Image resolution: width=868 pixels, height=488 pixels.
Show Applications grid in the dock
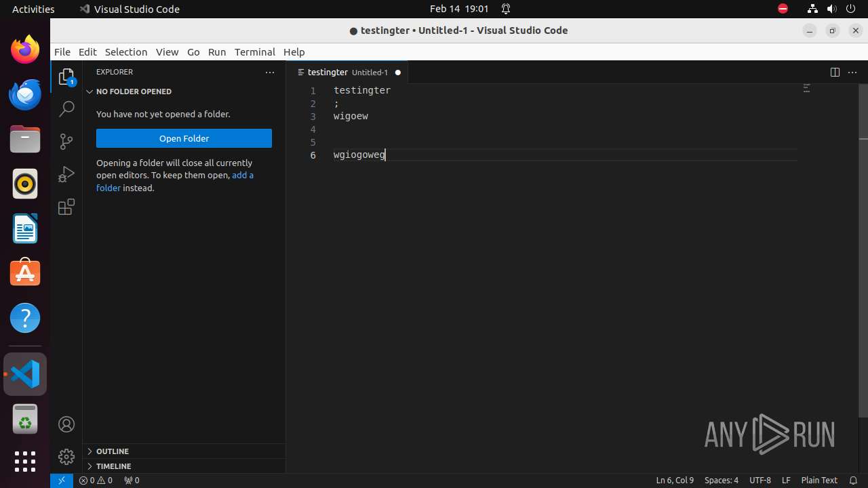(25, 462)
